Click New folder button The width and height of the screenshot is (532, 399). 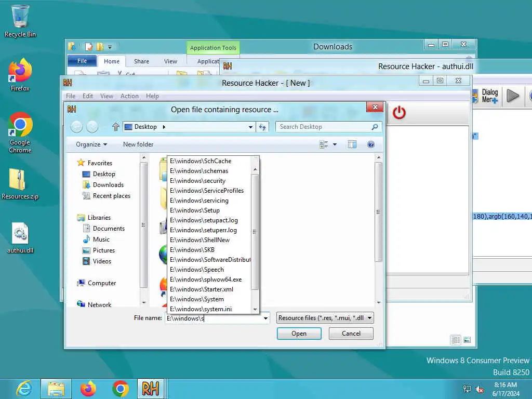[x=138, y=144]
